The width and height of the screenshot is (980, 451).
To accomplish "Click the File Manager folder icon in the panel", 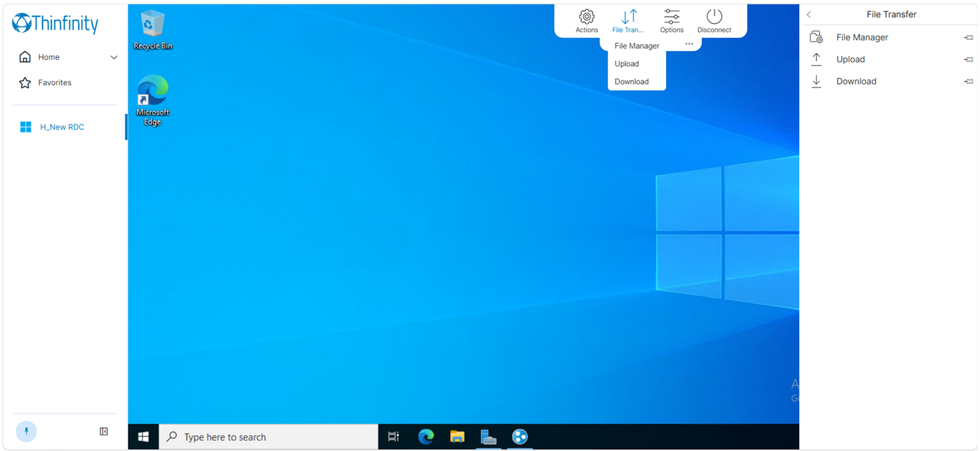I will [x=816, y=37].
